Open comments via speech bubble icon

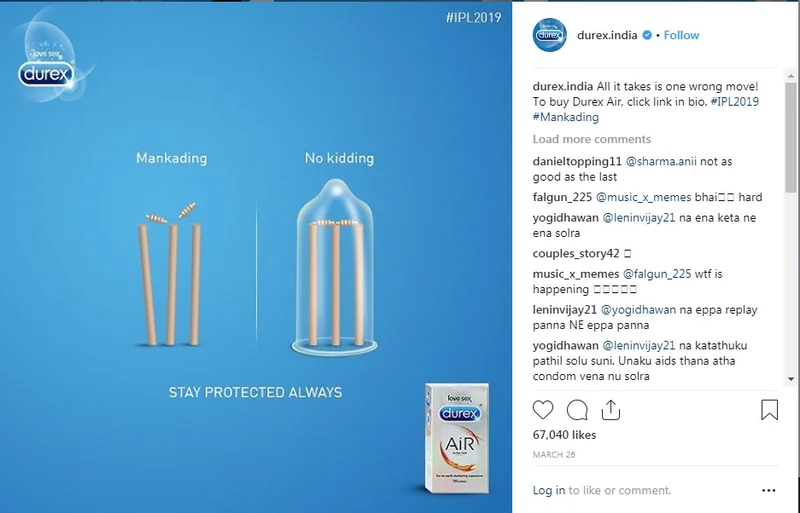(x=577, y=410)
